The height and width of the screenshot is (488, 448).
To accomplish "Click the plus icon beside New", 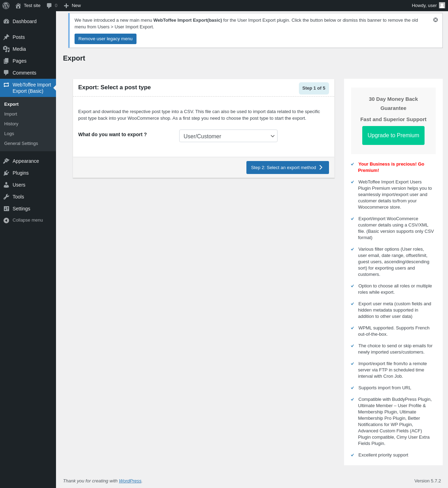I will [66, 6].
